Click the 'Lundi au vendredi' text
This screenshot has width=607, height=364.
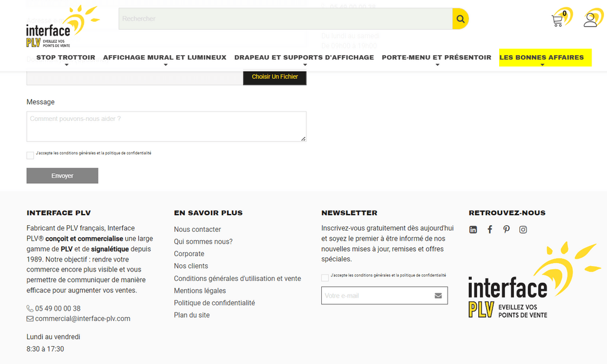(53, 337)
